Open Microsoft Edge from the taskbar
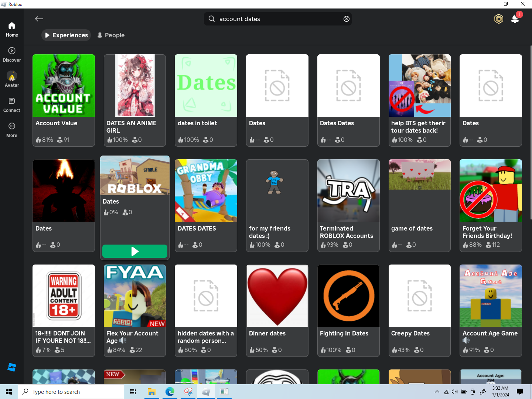 170,392
